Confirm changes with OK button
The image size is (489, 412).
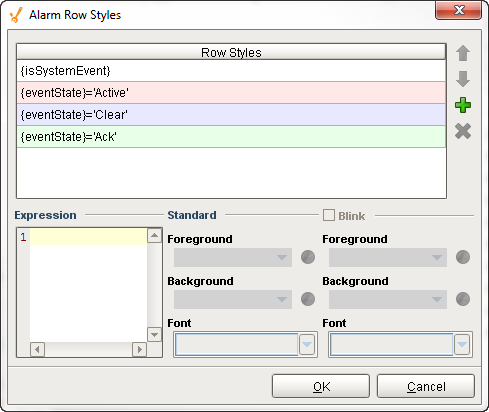321,386
